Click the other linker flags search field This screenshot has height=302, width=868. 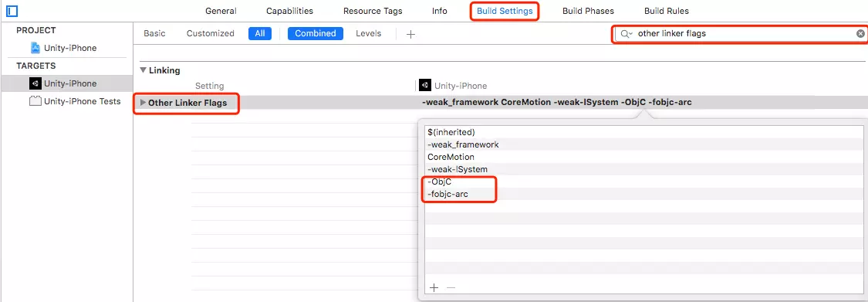(x=740, y=34)
